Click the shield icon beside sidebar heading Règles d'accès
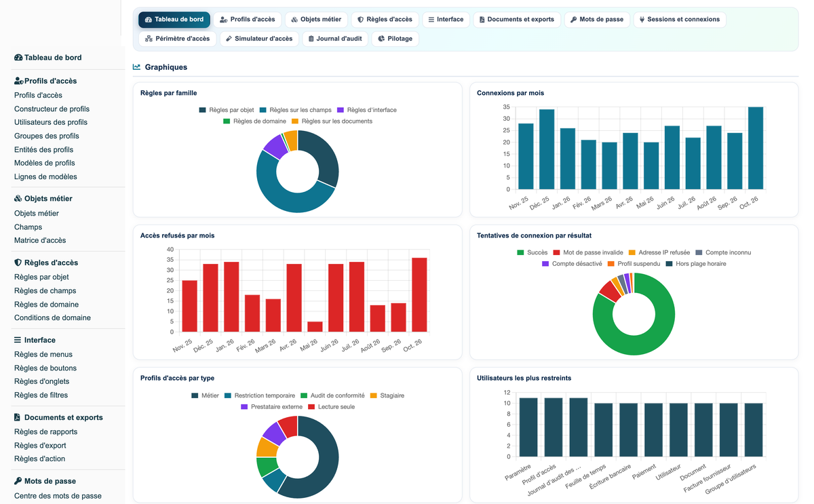 [x=18, y=263]
